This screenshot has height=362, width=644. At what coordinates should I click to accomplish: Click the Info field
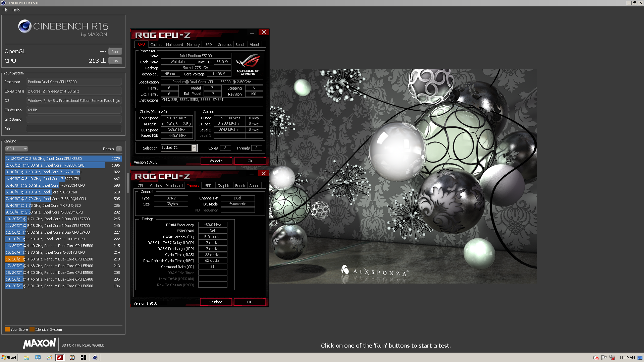click(x=74, y=129)
